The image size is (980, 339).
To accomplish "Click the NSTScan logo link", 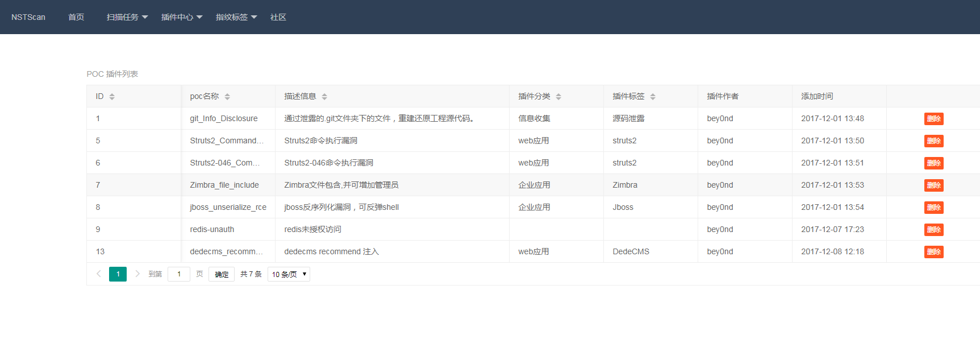I will [28, 17].
